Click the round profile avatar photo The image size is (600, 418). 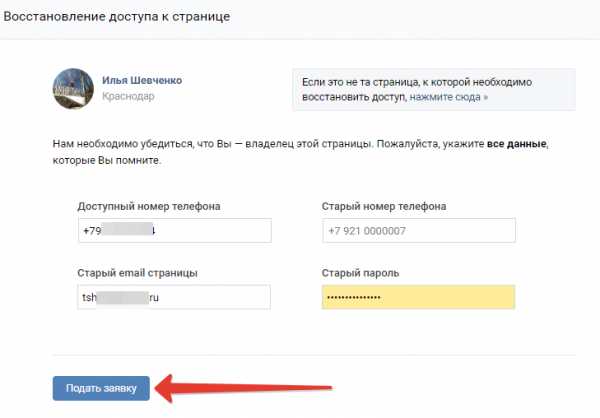[x=73, y=88]
